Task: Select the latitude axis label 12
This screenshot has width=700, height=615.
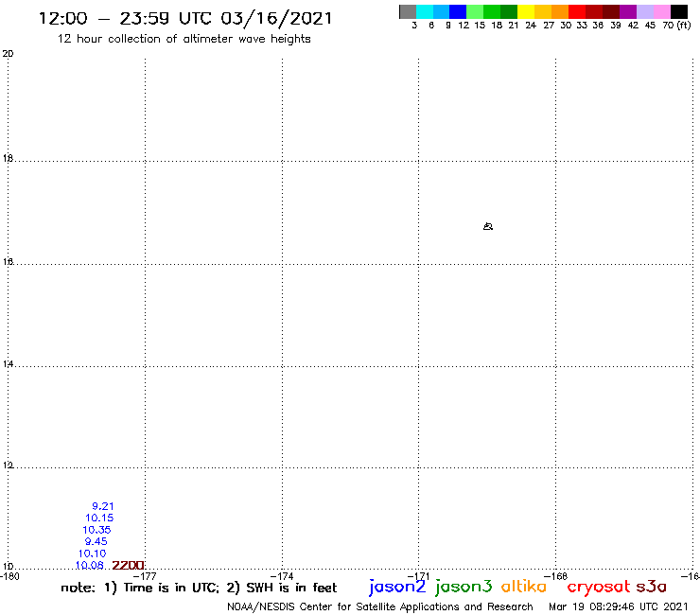Action: tap(8, 465)
